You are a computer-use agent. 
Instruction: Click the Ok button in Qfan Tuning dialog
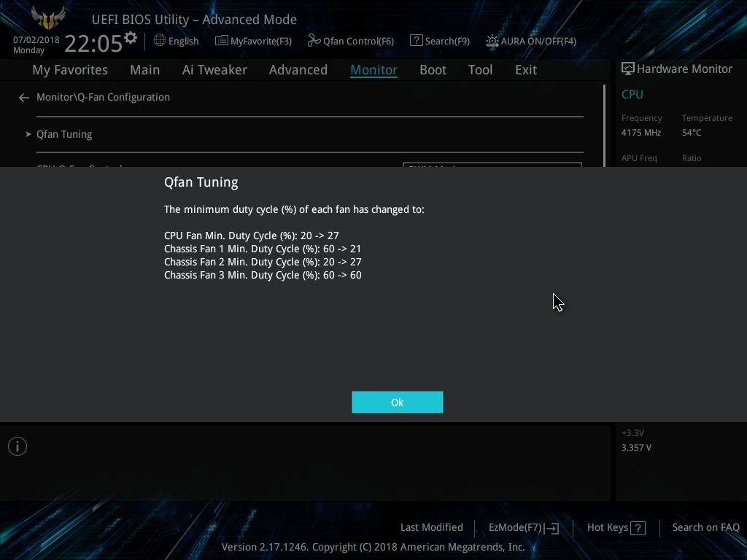398,402
